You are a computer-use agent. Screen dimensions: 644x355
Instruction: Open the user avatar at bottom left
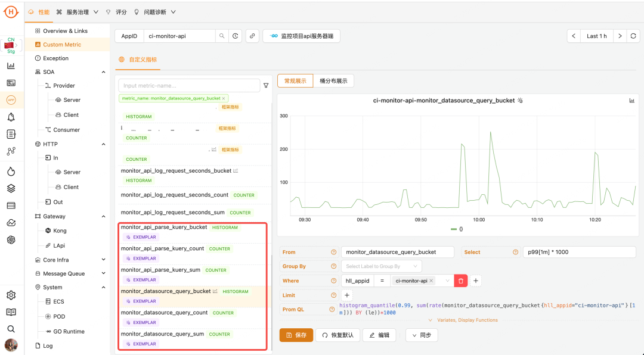click(11, 345)
